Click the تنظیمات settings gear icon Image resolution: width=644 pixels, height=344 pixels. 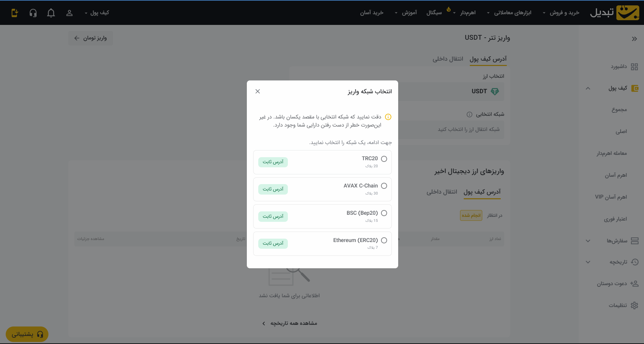click(x=634, y=305)
